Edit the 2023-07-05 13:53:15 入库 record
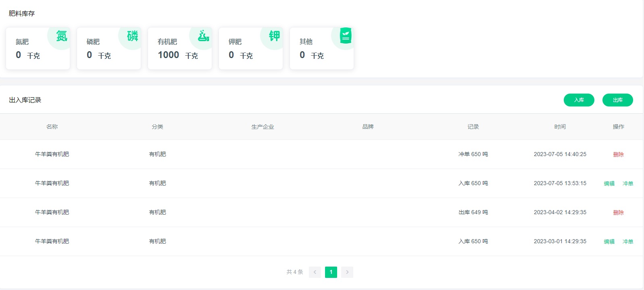 [x=609, y=184]
